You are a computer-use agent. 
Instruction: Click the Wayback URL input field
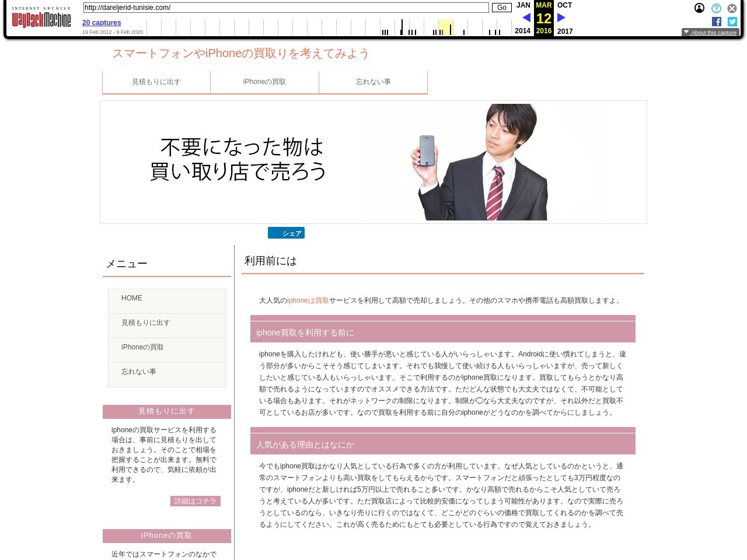286,8
